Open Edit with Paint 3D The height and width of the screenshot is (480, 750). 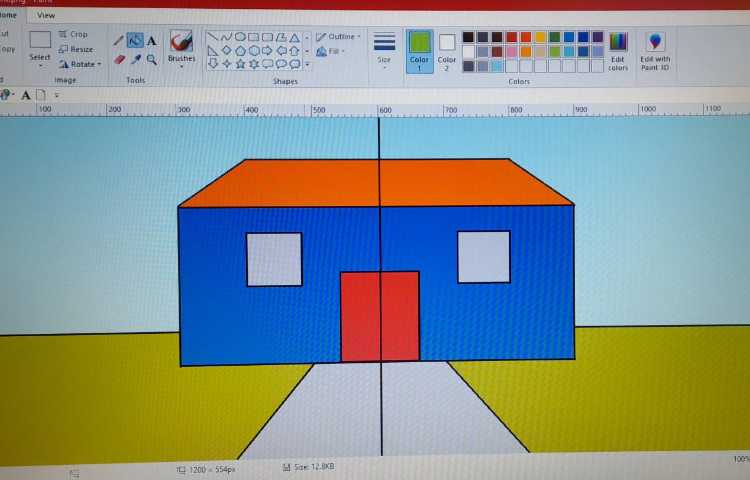click(x=655, y=50)
